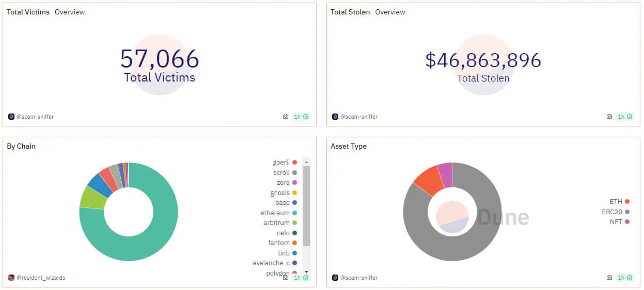Click resident_wizards avatar icon in By Chain
Image resolution: width=644 pixels, height=290 pixels.
tap(11, 278)
